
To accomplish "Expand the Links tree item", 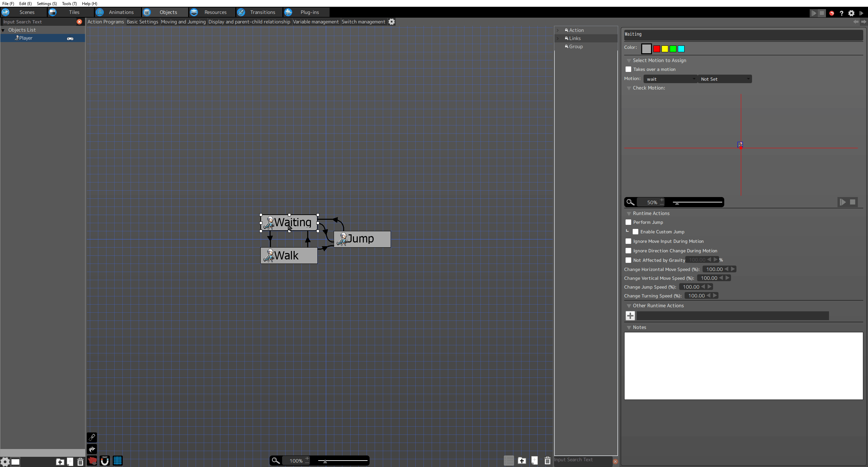I will [x=558, y=38].
